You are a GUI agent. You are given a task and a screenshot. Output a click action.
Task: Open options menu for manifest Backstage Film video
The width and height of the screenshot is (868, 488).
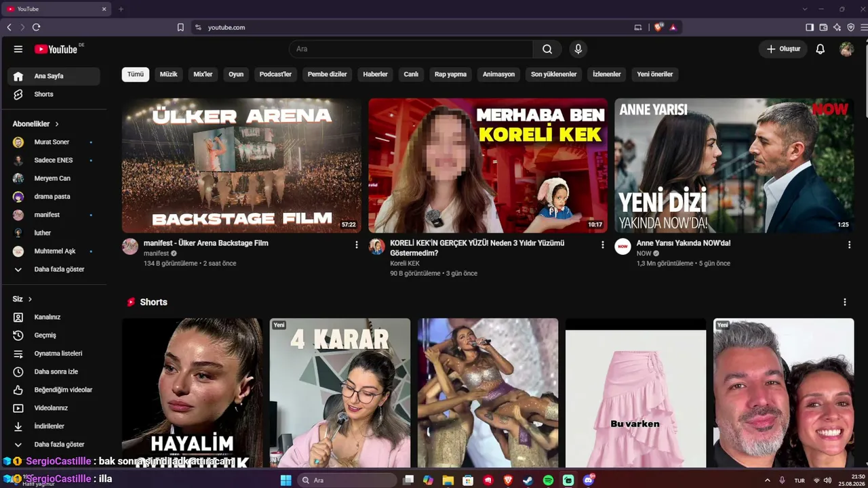click(x=357, y=245)
